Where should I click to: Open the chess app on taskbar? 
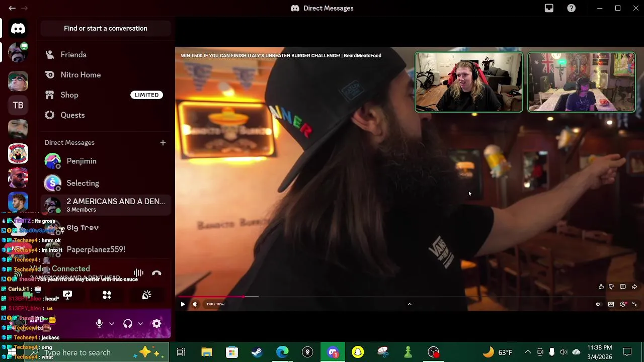click(408, 352)
